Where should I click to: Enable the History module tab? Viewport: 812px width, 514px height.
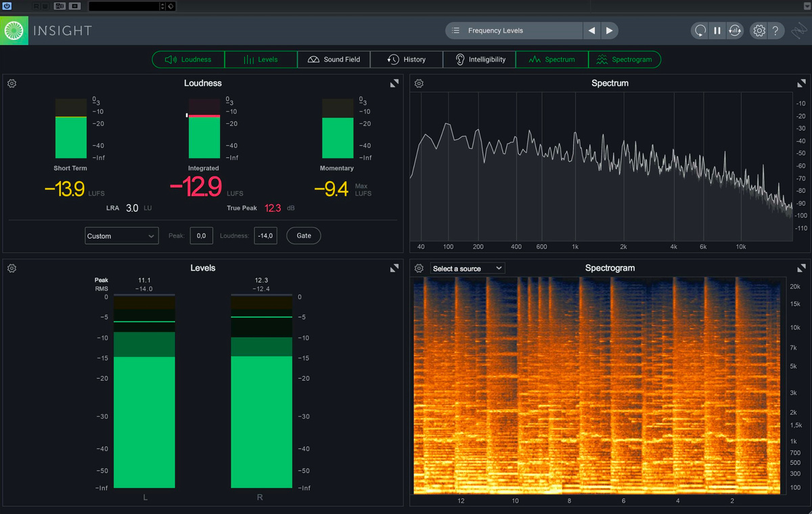pos(407,60)
